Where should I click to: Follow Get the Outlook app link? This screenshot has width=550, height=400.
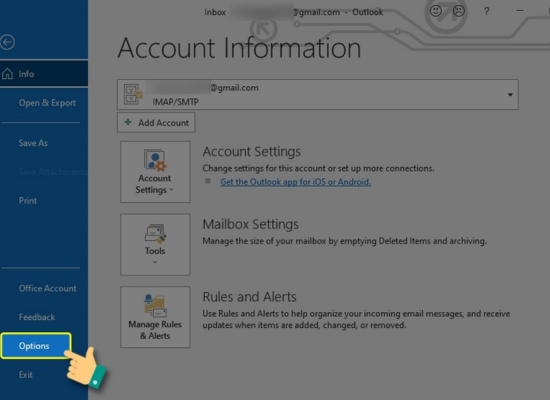[x=295, y=182]
